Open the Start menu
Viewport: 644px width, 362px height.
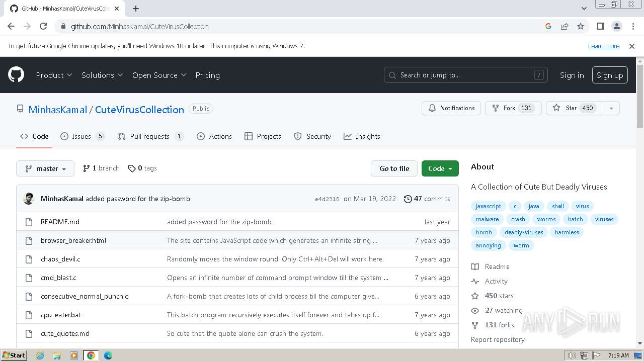pyautogui.click(x=14, y=355)
